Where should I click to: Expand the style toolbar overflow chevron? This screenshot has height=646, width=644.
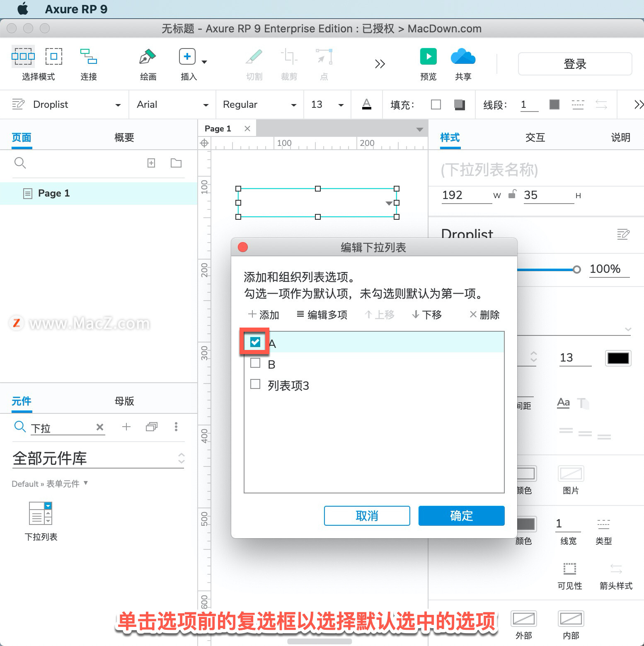[639, 104]
